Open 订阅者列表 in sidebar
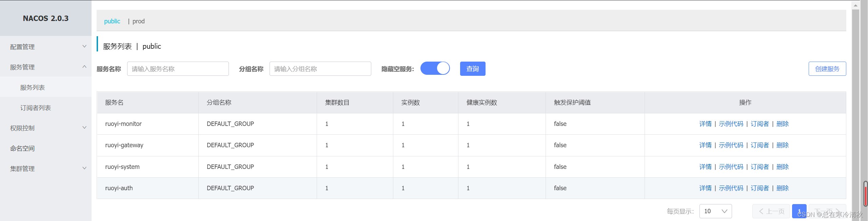868x221 pixels. coord(36,108)
